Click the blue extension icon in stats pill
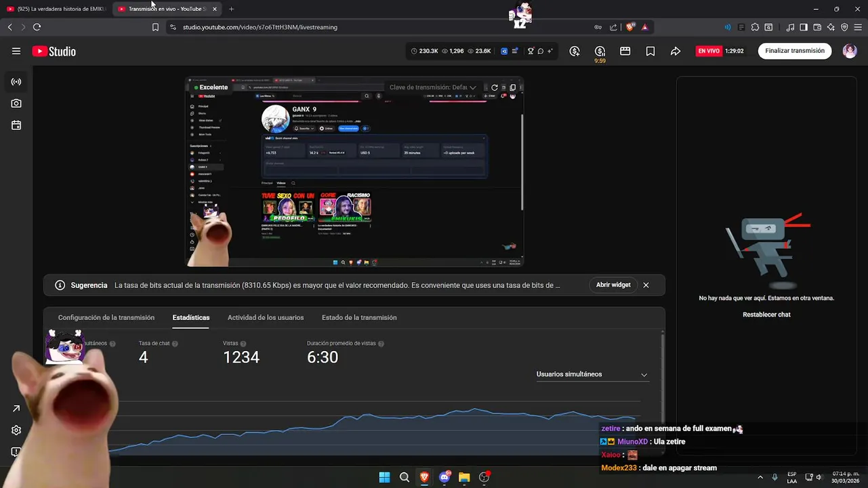This screenshot has height=488, width=868. pos(504,51)
